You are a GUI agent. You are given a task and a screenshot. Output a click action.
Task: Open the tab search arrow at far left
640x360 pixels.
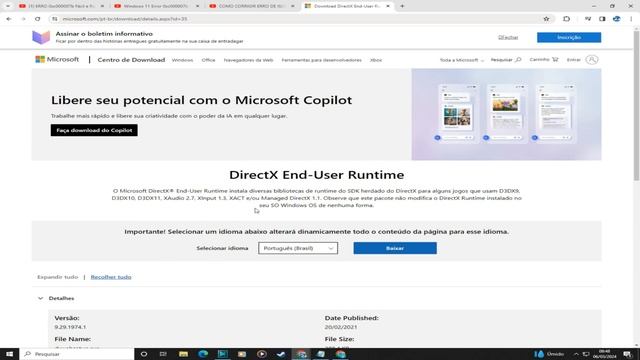[8, 6]
